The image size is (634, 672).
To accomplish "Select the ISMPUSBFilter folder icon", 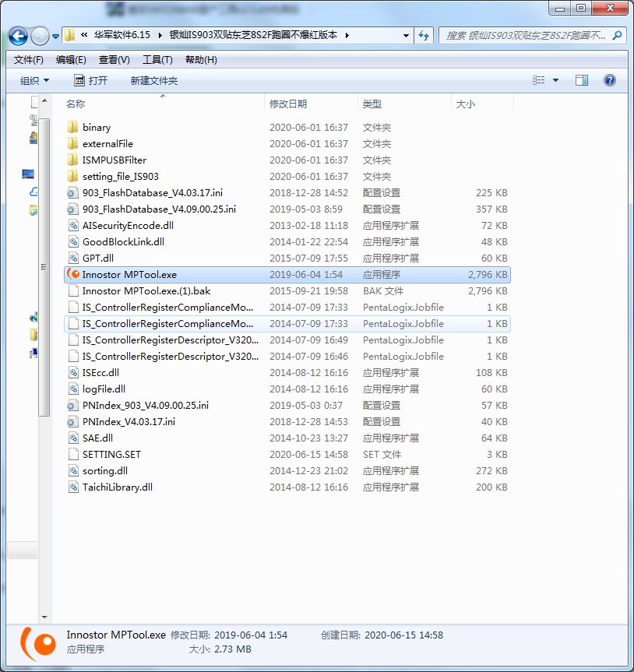I will [x=73, y=160].
